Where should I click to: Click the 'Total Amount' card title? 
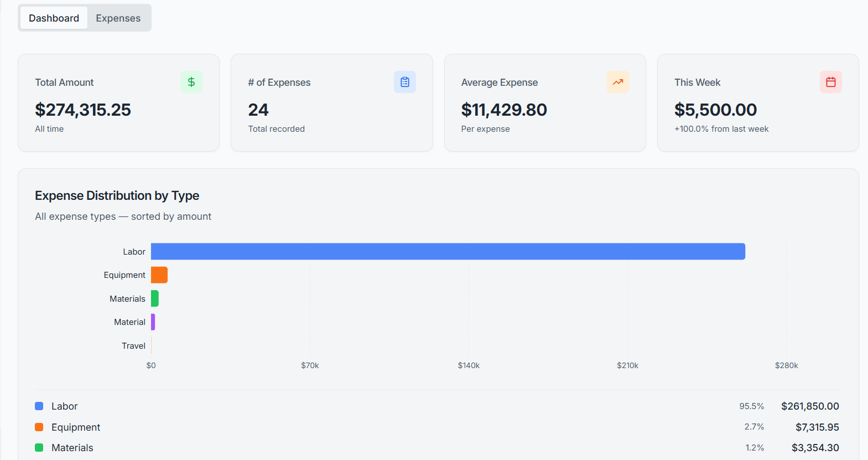coord(64,82)
